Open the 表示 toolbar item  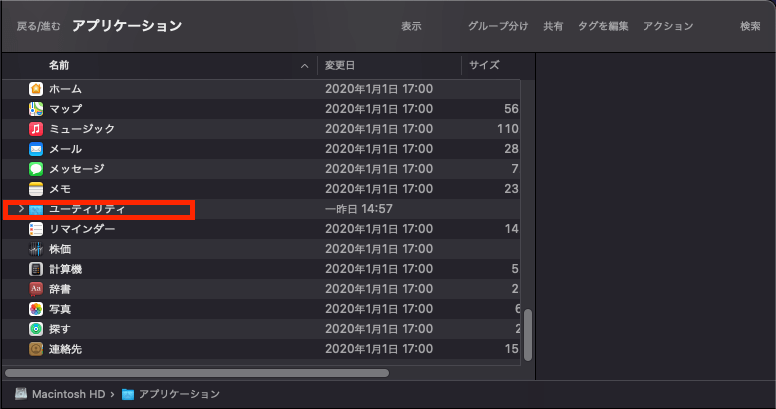411,26
